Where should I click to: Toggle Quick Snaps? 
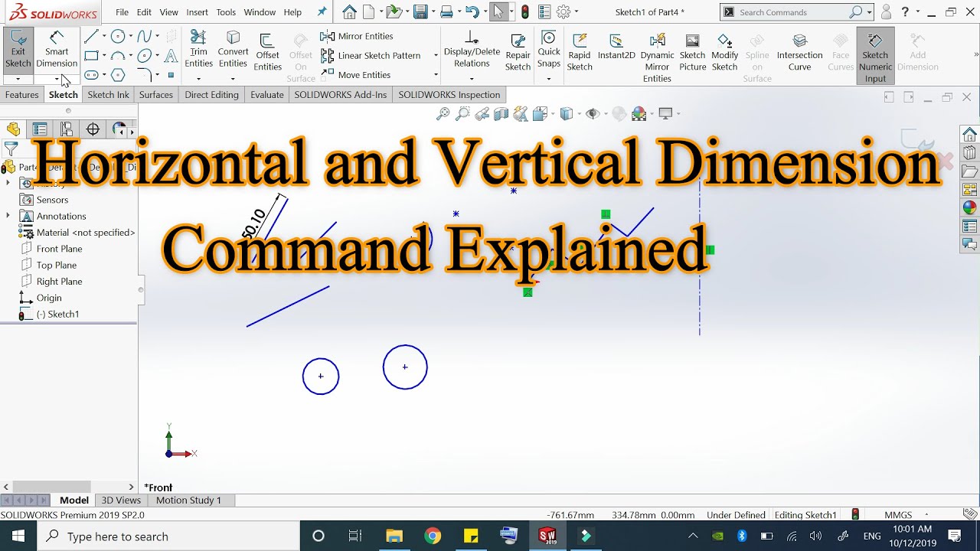tap(549, 51)
